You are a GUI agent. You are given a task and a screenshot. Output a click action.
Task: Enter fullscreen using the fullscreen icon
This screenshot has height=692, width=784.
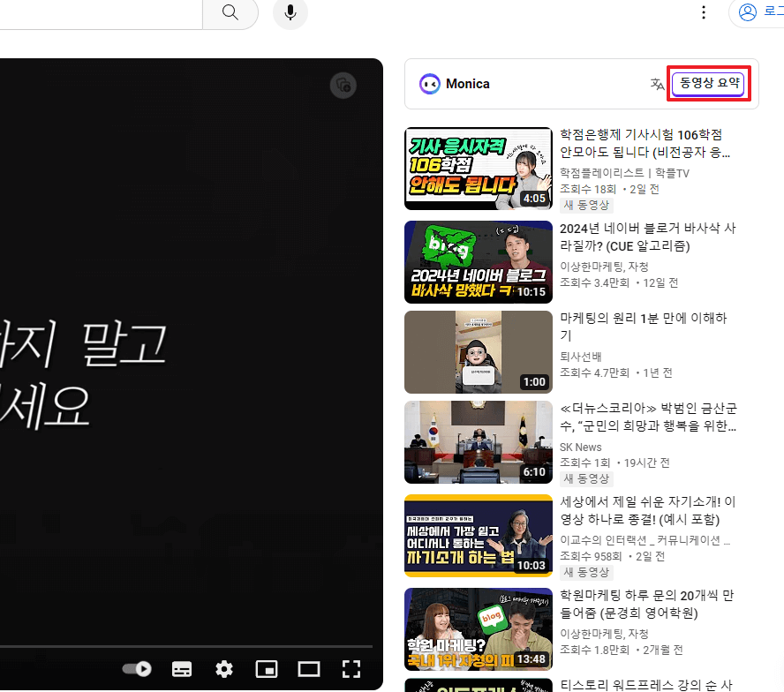click(x=351, y=669)
